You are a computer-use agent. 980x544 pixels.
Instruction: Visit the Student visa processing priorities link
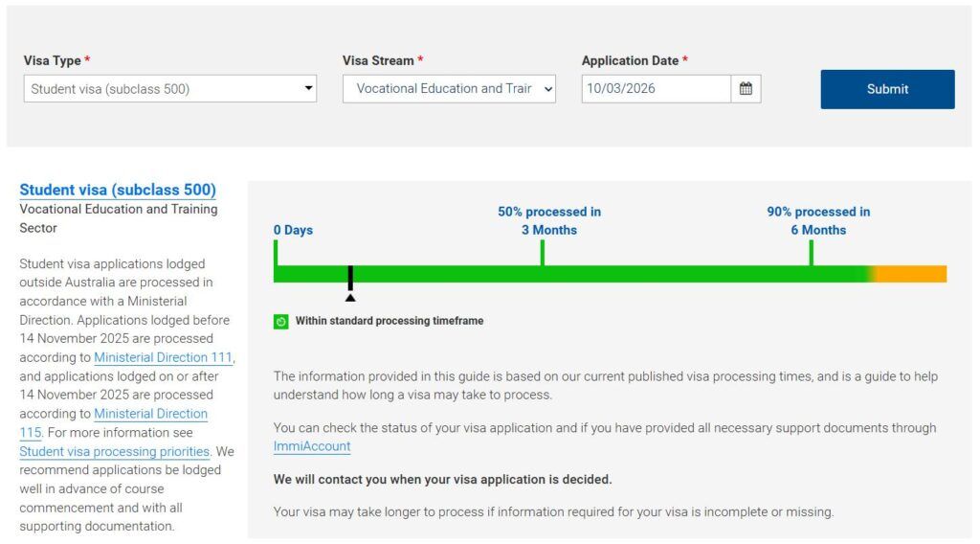point(115,451)
